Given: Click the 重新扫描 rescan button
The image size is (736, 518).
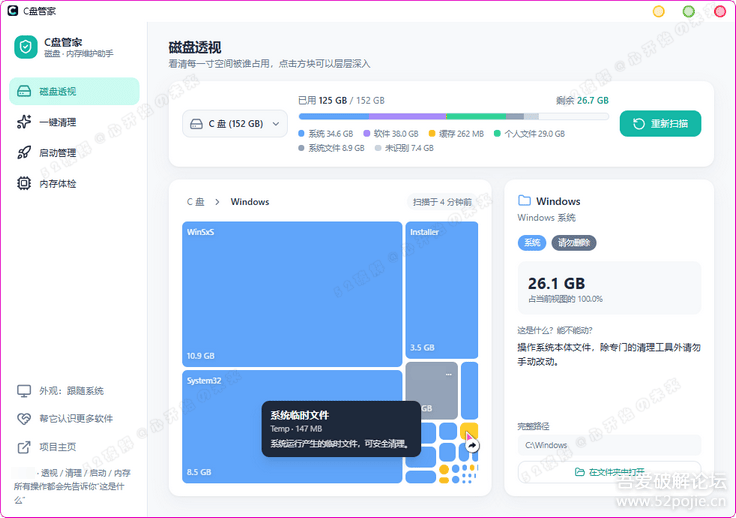Looking at the screenshot, I should click(660, 124).
